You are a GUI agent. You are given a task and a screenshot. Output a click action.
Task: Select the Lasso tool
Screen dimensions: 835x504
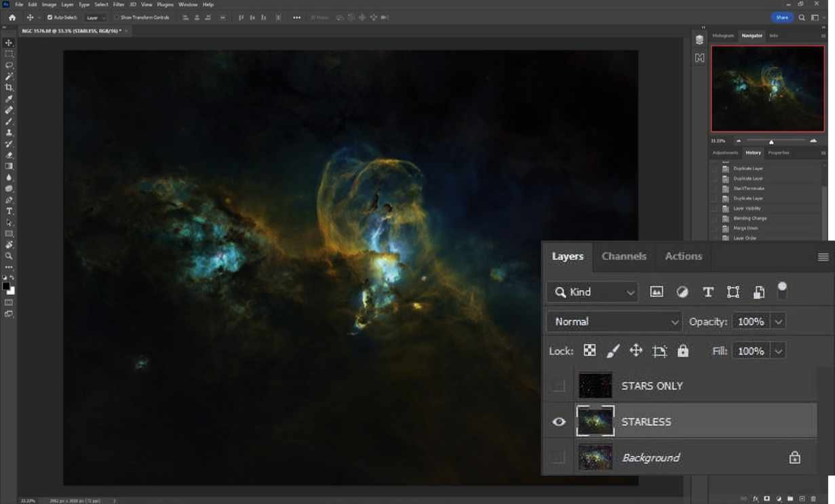[9, 65]
